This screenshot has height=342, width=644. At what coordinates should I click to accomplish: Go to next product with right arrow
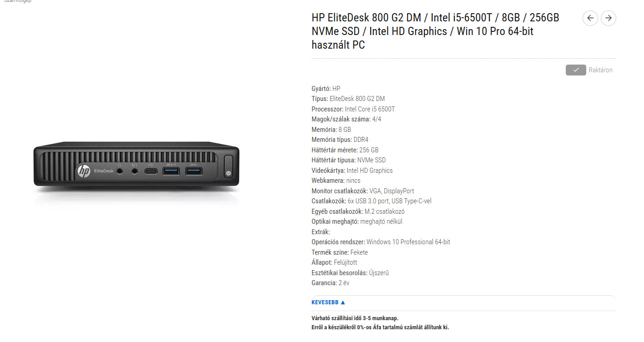609,18
